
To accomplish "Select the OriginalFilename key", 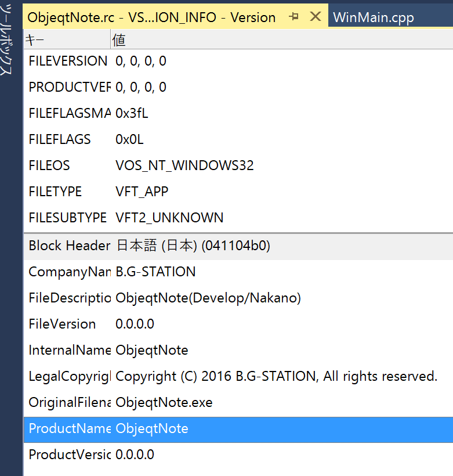I will (70, 402).
